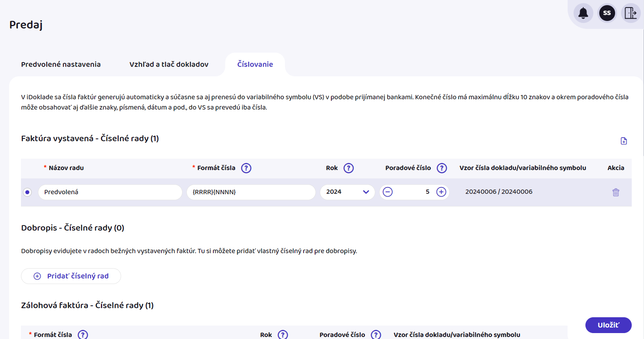Viewport: 644px width, 339px height.
Task: Click the logout door icon
Action: tap(630, 13)
